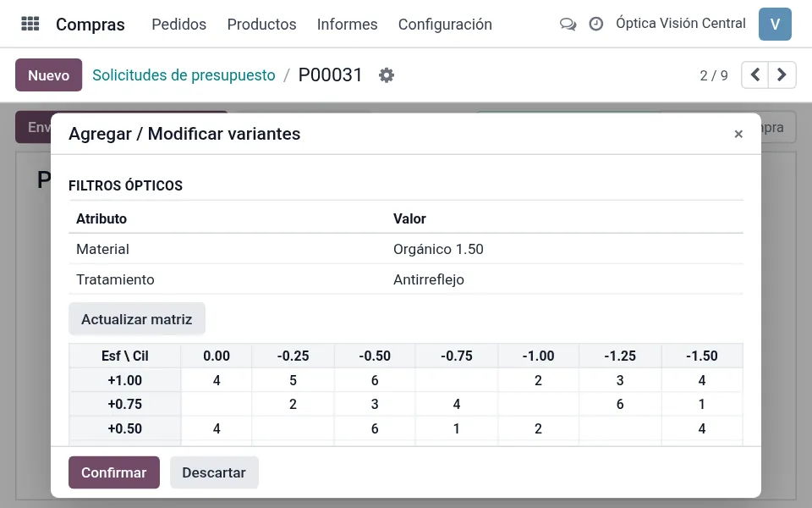Edit cell +1.00 row, -1.00 column
The image size is (812, 508).
click(539, 380)
